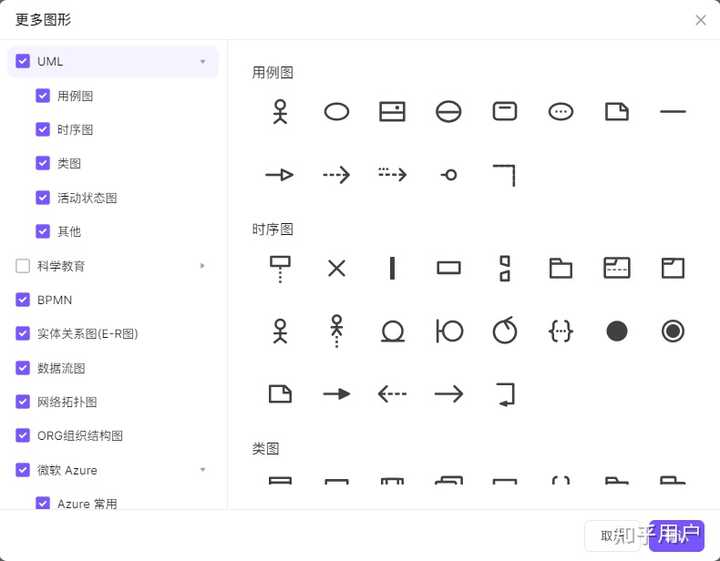The image size is (720, 561).
Task: Pick the boundary circle with bar shape
Action: (x=449, y=331)
